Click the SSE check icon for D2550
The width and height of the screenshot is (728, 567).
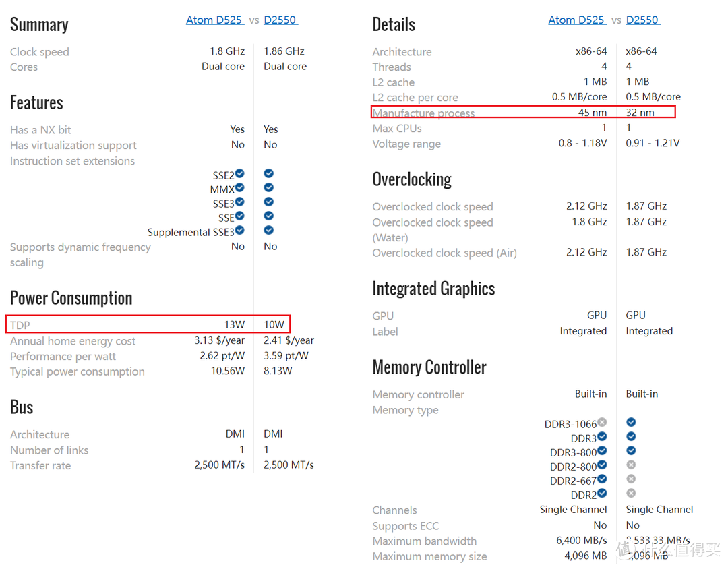pos(269,216)
